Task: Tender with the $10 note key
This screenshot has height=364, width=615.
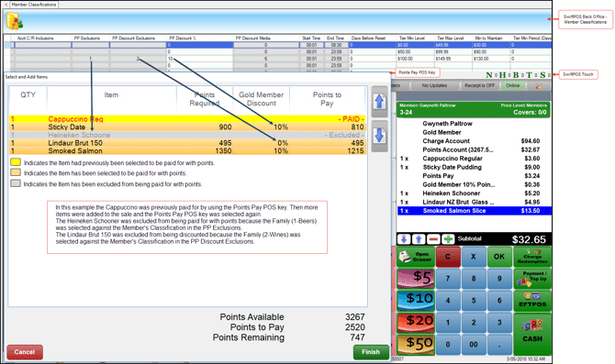Action: [x=416, y=301]
